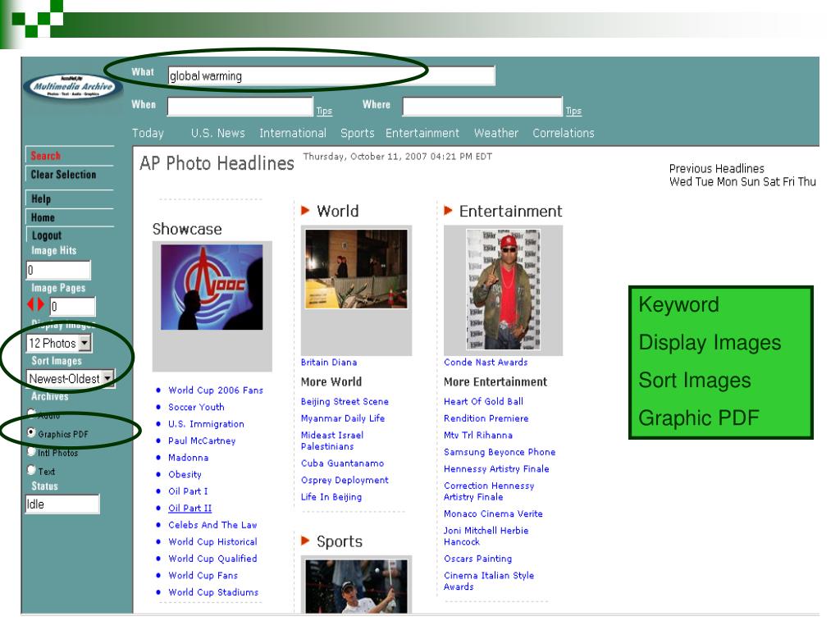Open the Newest-Oldest sort dropdown
This screenshot has height=630, width=840.
(71, 379)
